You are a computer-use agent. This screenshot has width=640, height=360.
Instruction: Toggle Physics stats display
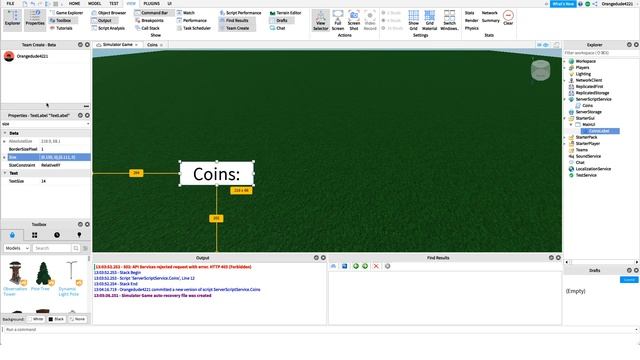click(x=471, y=28)
